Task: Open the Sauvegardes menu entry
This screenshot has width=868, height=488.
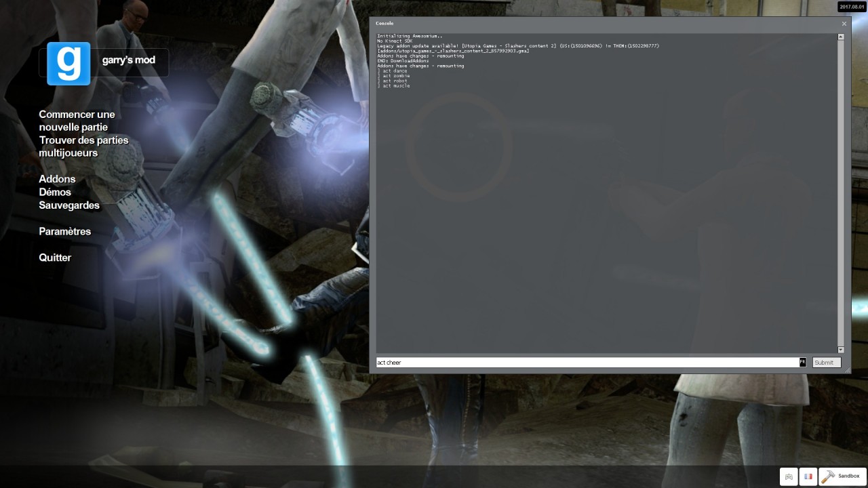Action: pos(69,205)
